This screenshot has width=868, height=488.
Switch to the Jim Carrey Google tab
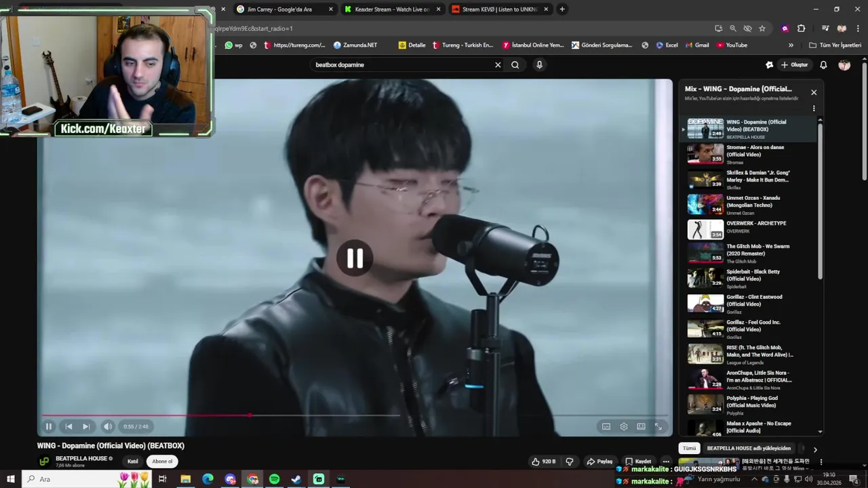284,9
